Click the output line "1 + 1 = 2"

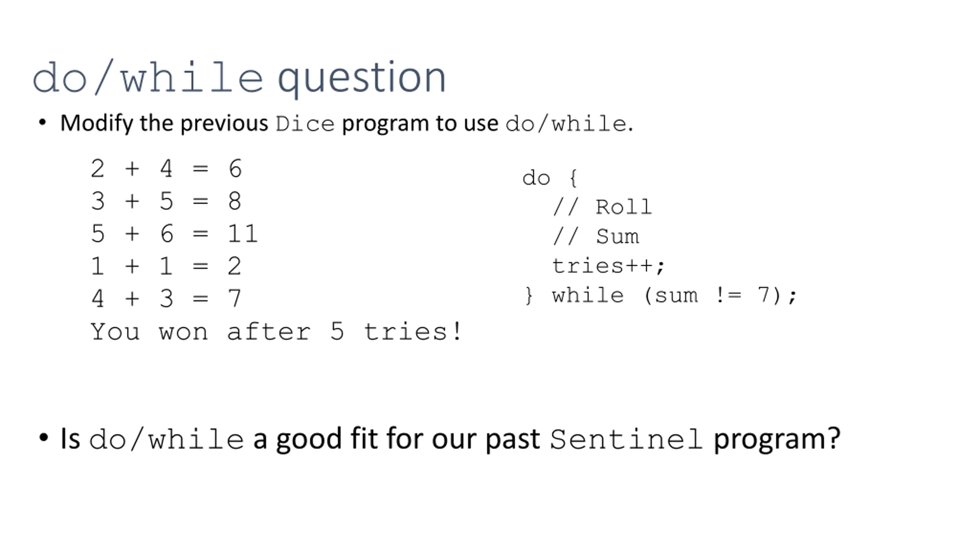(166, 266)
